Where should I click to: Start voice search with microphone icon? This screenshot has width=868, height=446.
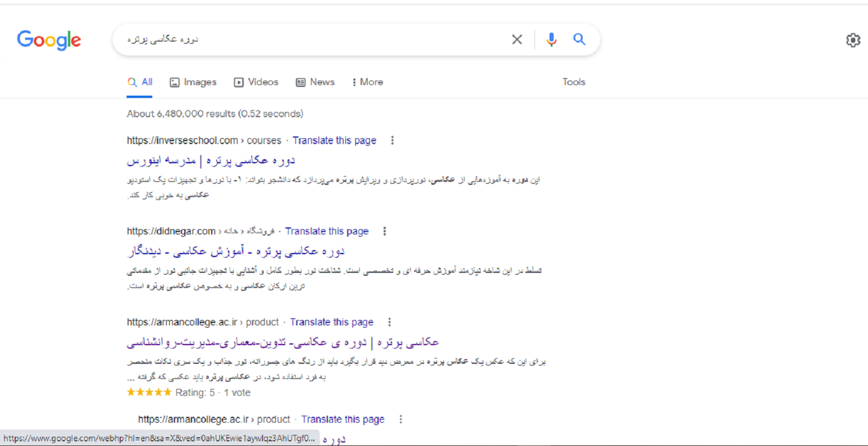(551, 40)
